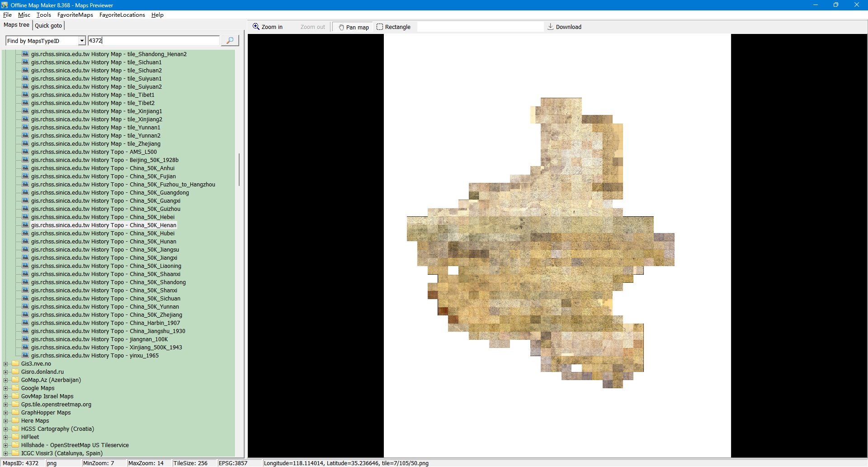868x467 pixels.
Task: Click the maps tree vertical scrollbar
Action: point(239,170)
